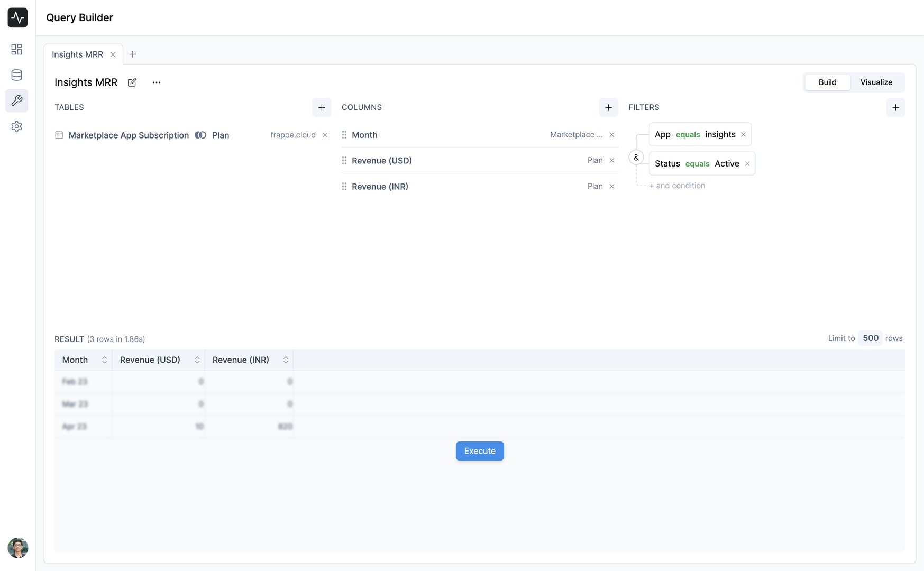Open the Month column sort dropdown
The image size is (924, 571).
coord(104,360)
